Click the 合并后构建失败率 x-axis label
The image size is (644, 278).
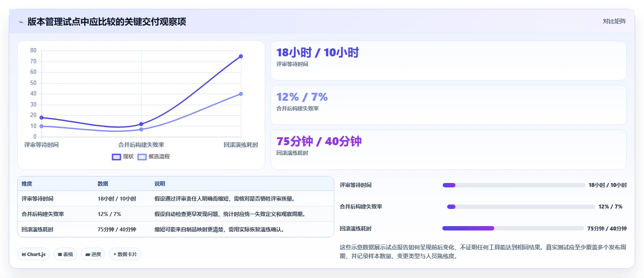[141, 145]
